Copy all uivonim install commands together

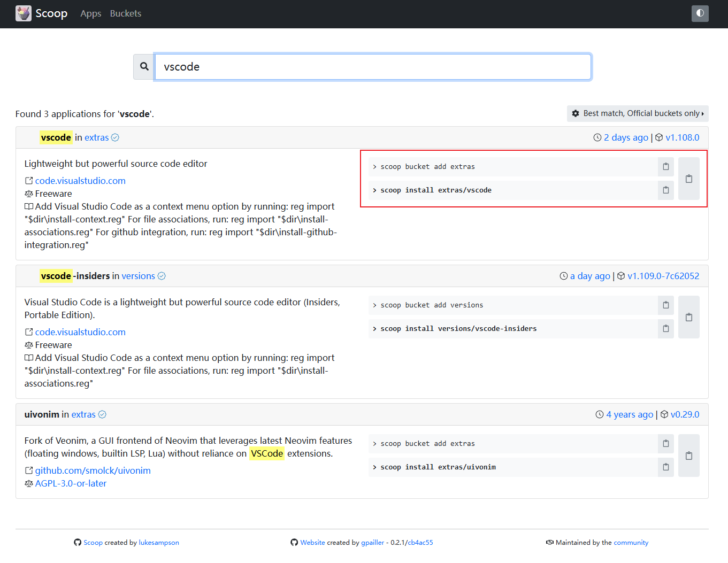[x=688, y=456]
